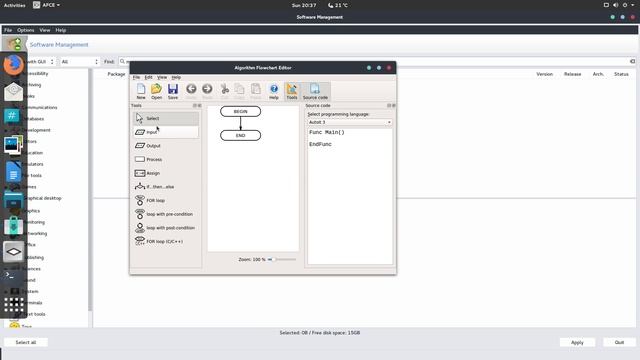640x360 pixels.
Task: Open the File menu in Algorithm Flowchart Editor
Action: pyautogui.click(x=136, y=77)
